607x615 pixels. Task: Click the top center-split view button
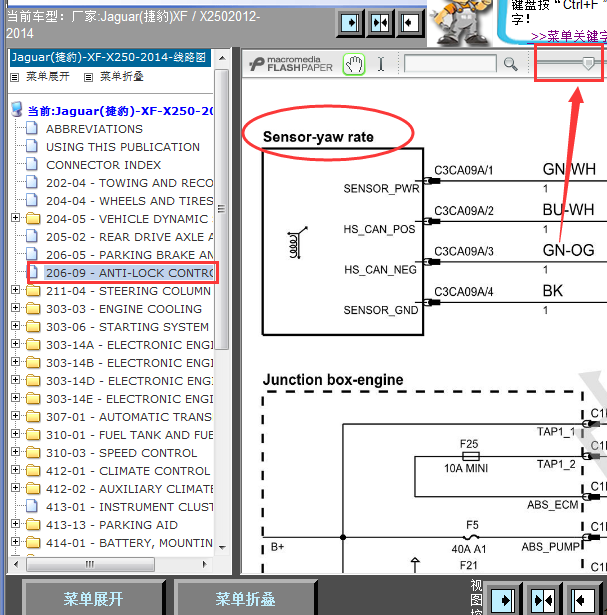coord(380,23)
